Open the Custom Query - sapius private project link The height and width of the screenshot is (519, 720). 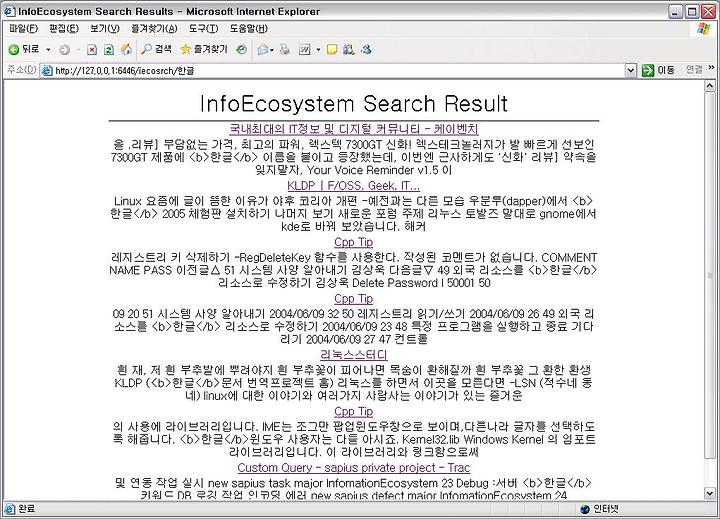click(x=354, y=468)
